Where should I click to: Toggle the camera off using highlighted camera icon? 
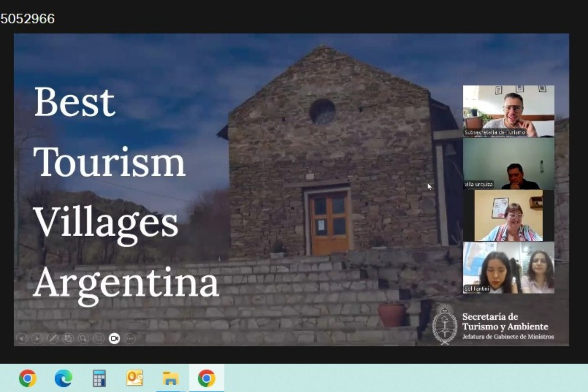coord(114,339)
